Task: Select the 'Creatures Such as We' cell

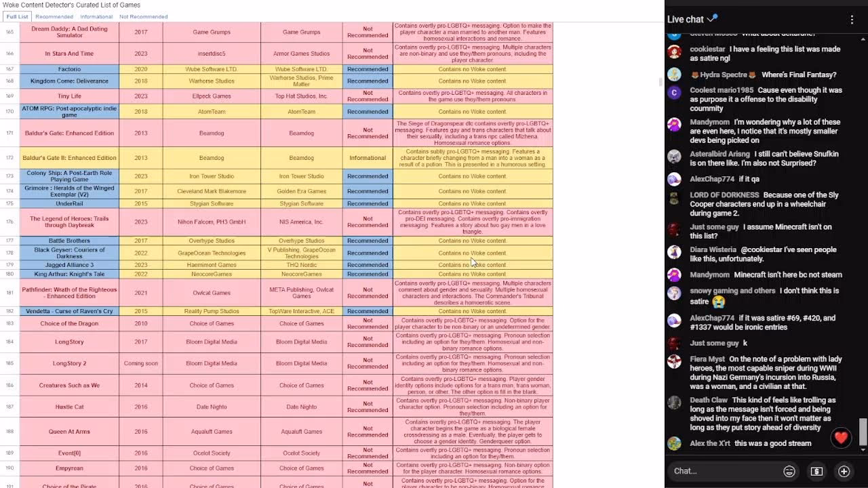Action: coord(69,386)
